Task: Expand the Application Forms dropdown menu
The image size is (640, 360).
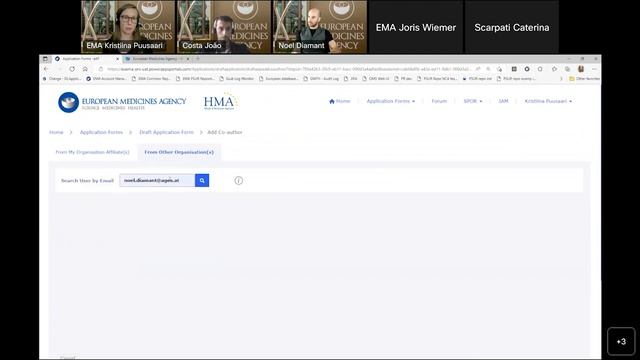Action: 391,101
